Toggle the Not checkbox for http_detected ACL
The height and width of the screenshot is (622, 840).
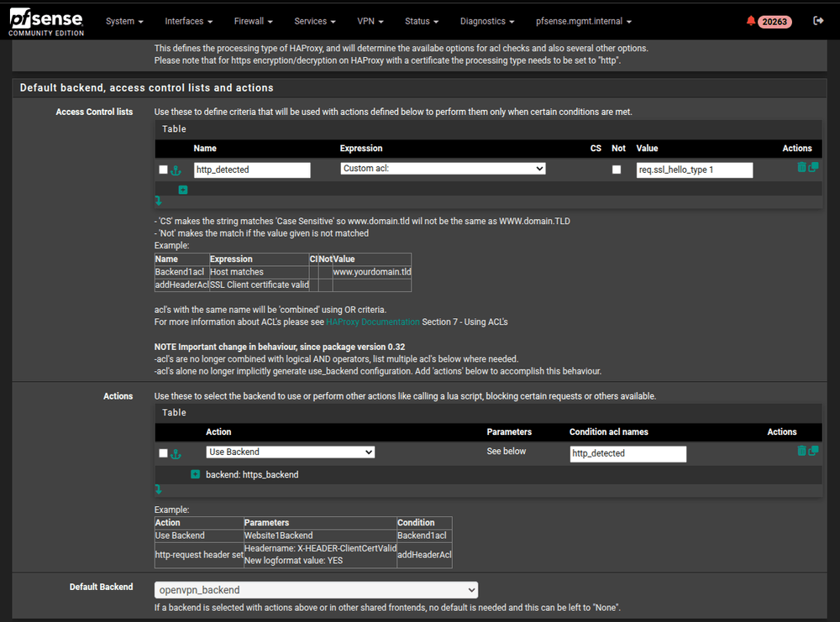click(x=617, y=170)
